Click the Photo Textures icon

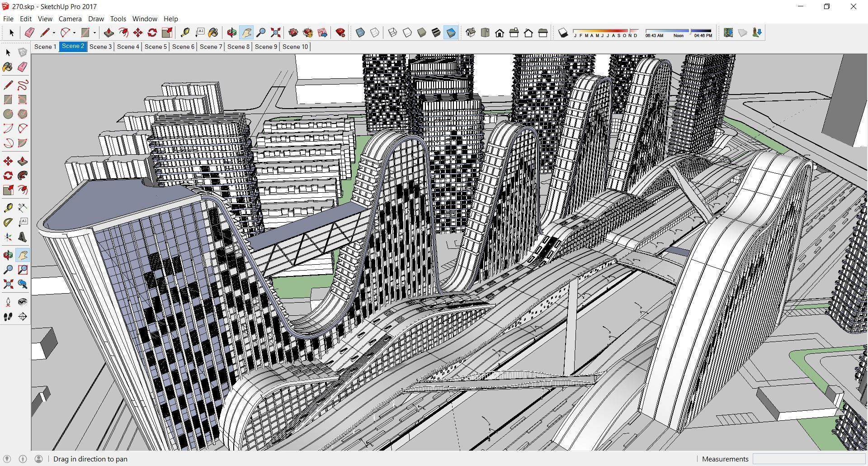coord(757,33)
